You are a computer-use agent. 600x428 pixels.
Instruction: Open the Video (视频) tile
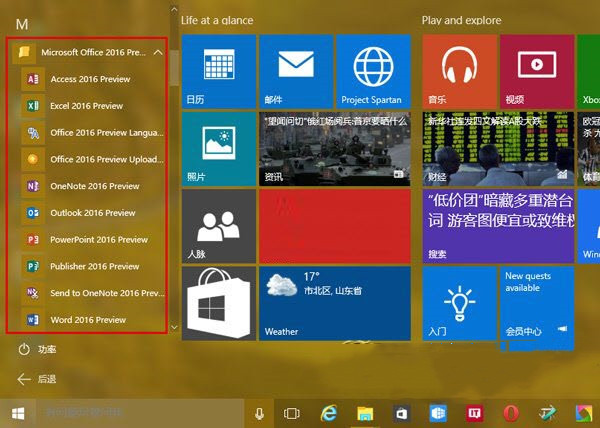pos(537,72)
